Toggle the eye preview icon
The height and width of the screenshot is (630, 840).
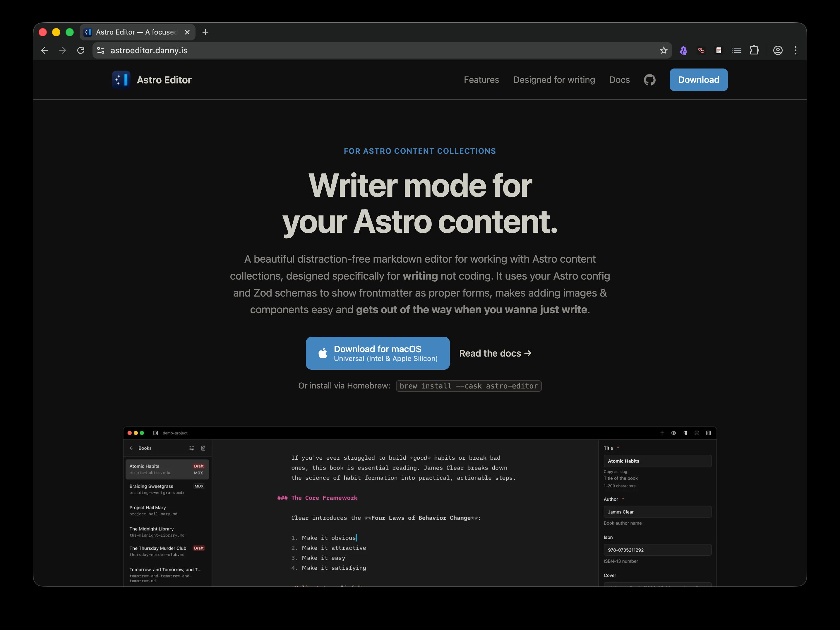pyautogui.click(x=674, y=433)
